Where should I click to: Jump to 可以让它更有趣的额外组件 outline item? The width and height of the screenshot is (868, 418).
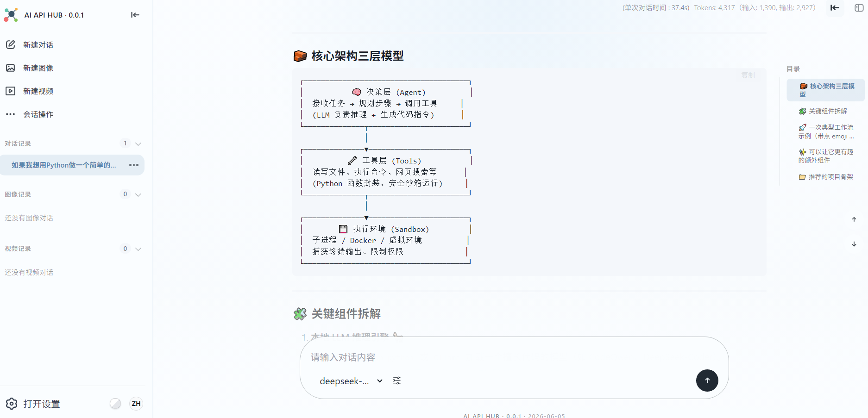tap(826, 156)
